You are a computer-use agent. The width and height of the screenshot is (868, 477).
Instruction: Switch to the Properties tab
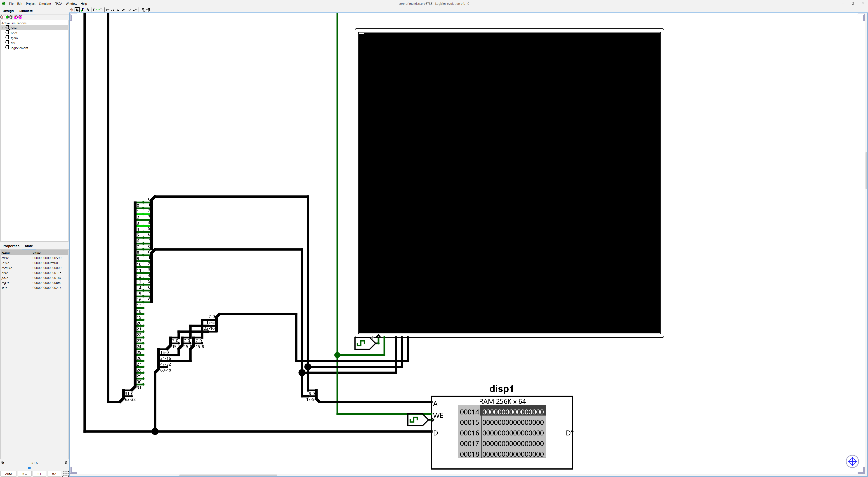click(11, 246)
